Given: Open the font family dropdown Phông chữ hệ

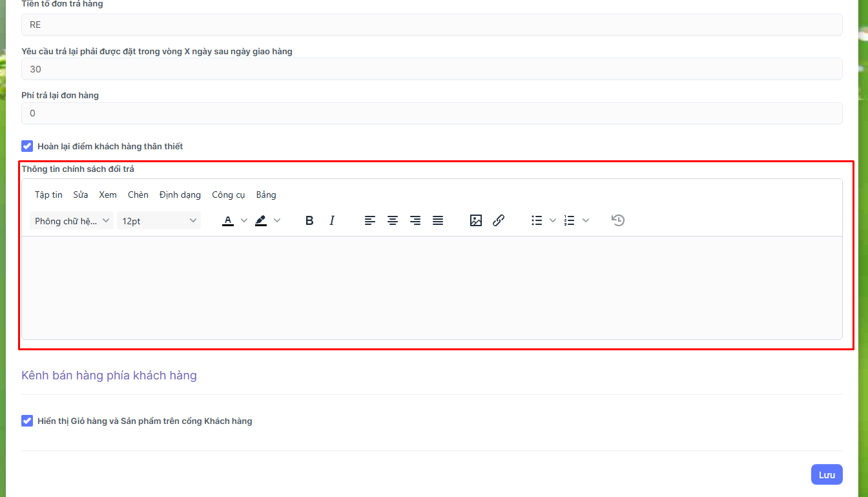Looking at the screenshot, I should [x=72, y=221].
